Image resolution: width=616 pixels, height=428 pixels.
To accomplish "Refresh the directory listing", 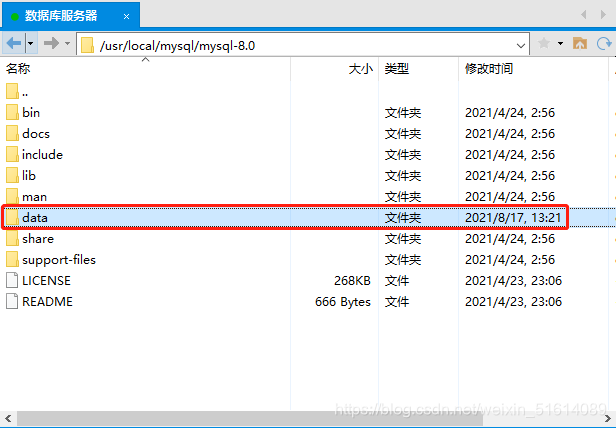I will [x=604, y=43].
